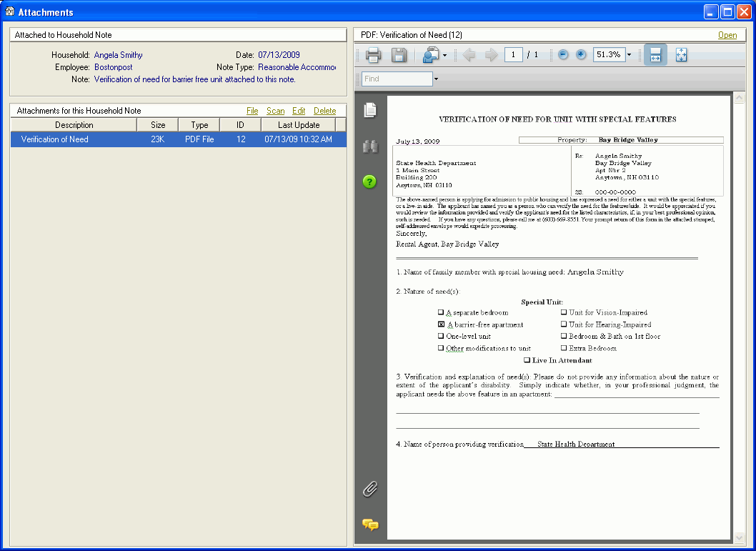
Task: Check 'A separate bedroom' checkbox
Action: pyautogui.click(x=441, y=313)
